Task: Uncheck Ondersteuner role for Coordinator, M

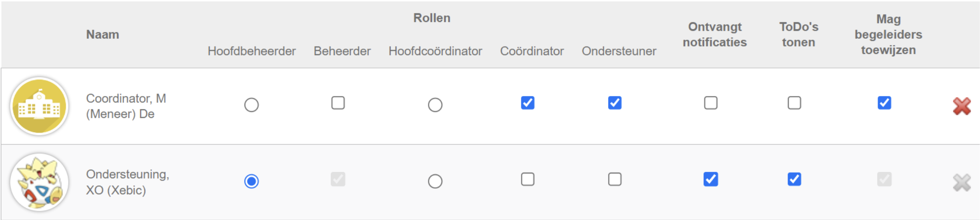Action: tap(615, 103)
